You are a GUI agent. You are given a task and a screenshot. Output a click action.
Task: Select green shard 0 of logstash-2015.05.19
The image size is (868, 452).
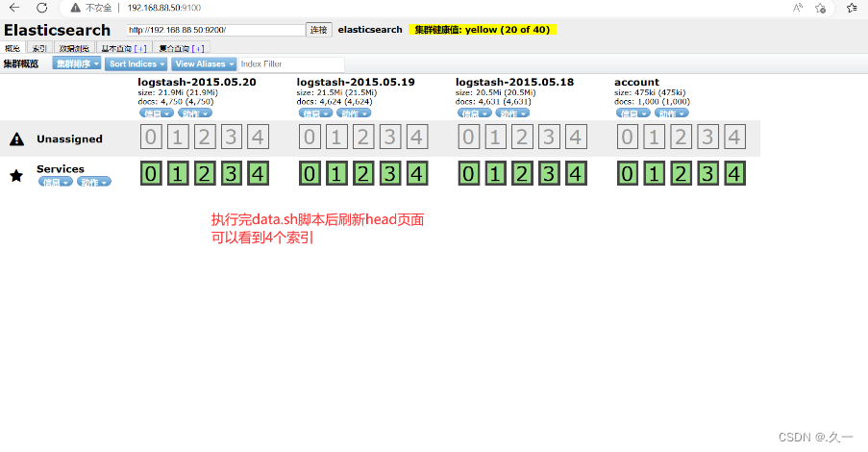[x=310, y=173]
